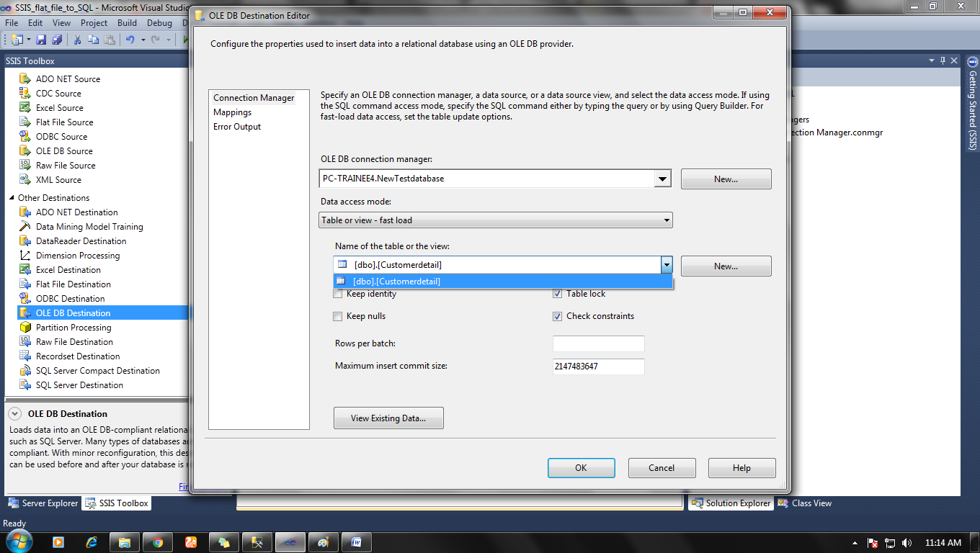Image resolution: width=980 pixels, height=553 pixels.
Task: Select Raw File Source item
Action: point(66,166)
